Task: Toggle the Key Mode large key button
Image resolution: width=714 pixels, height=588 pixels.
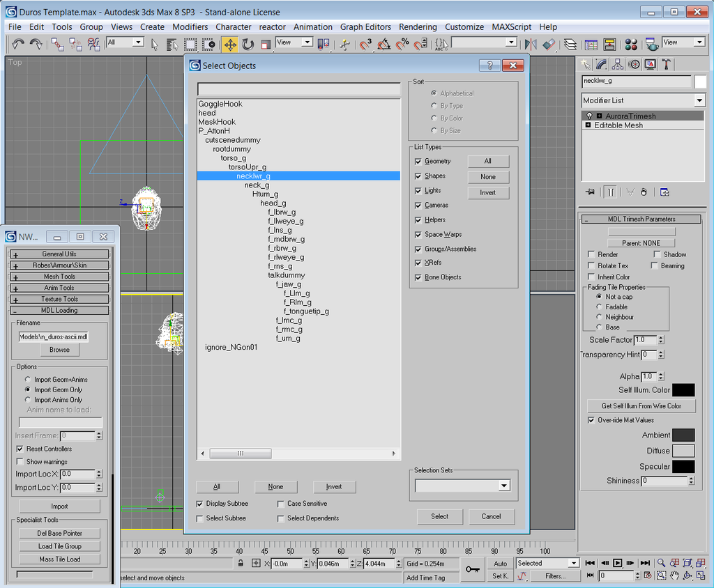Action: pos(473,569)
